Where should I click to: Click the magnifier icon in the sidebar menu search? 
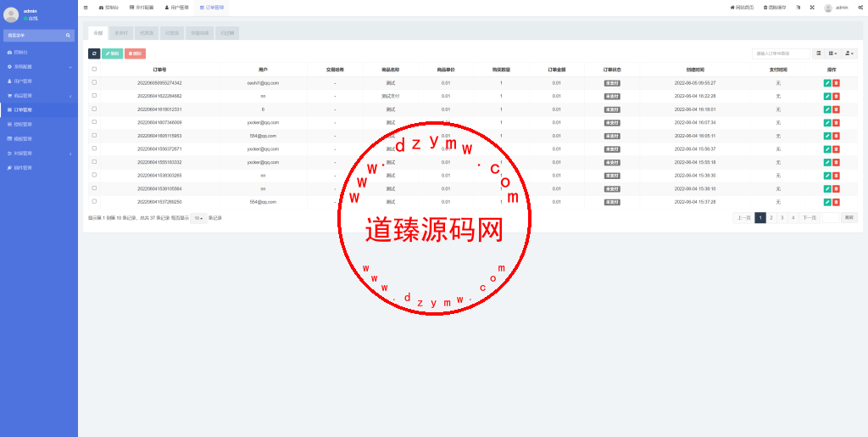pyautogui.click(x=68, y=36)
